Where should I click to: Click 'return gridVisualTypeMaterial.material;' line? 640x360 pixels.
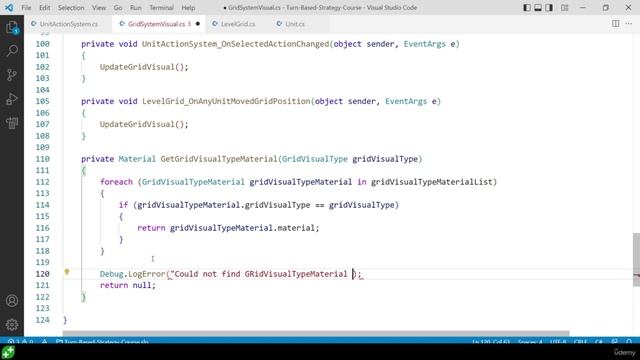pyautogui.click(x=228, y=228)
